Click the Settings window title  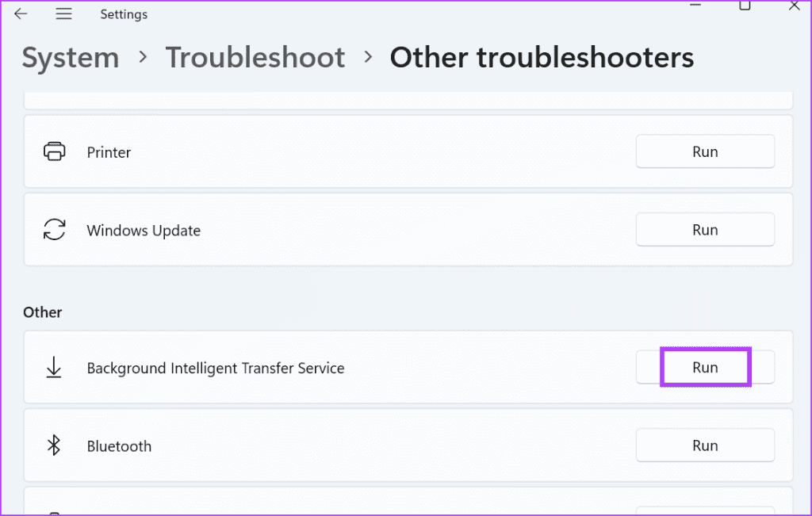coord(124,14)
